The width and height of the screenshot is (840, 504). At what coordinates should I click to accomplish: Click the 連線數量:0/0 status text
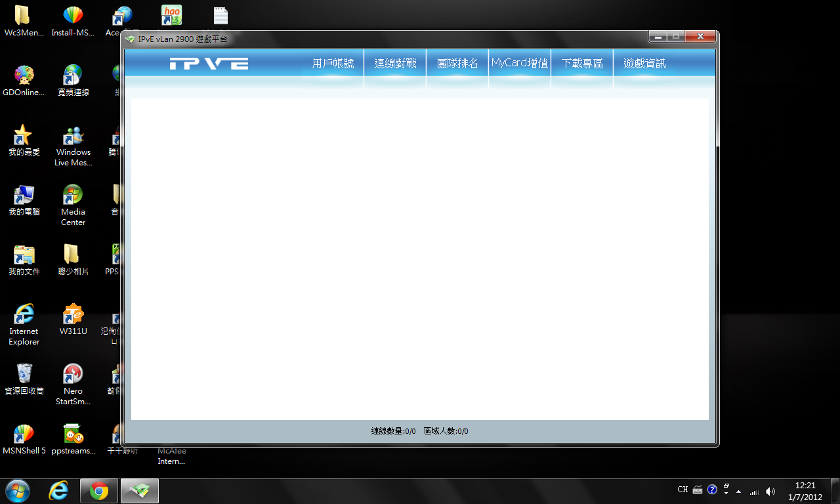(393, 431)
